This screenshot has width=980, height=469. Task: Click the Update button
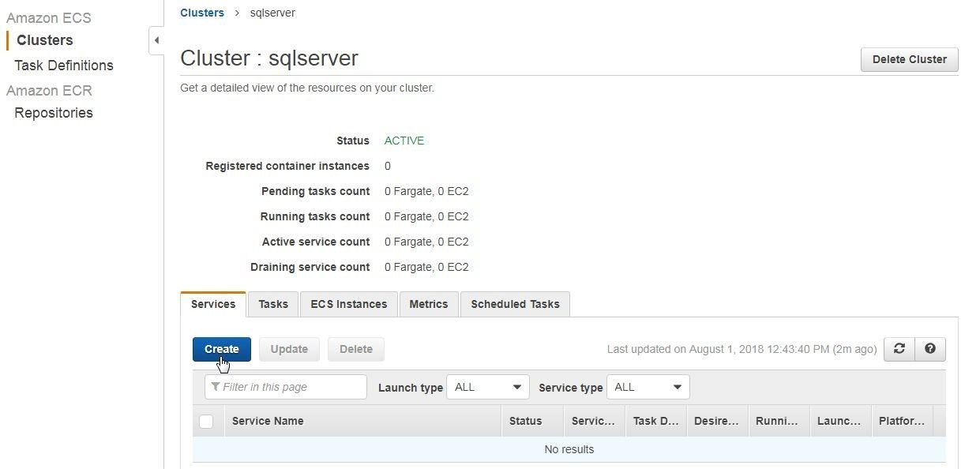[x=289, y=349]
